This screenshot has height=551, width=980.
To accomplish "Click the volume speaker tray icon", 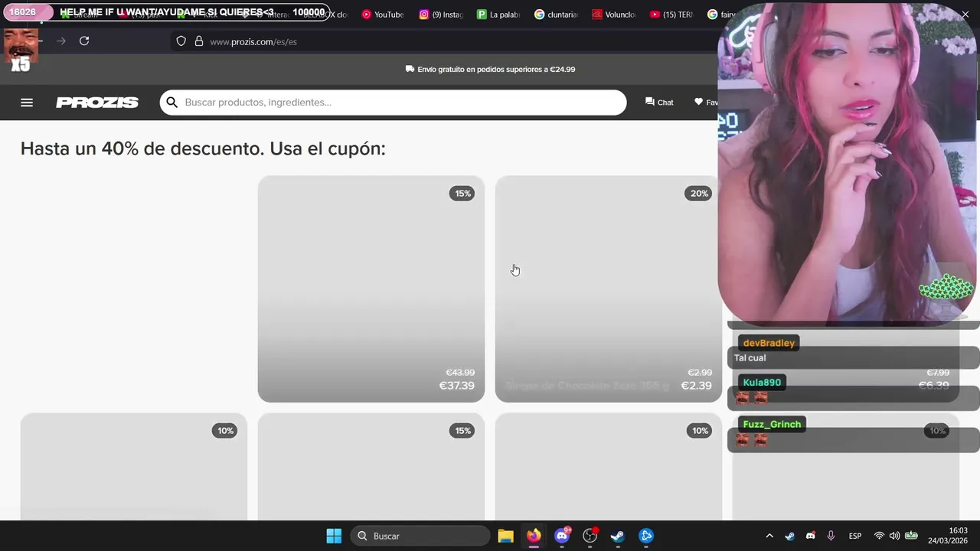I will tap(894, 536).
